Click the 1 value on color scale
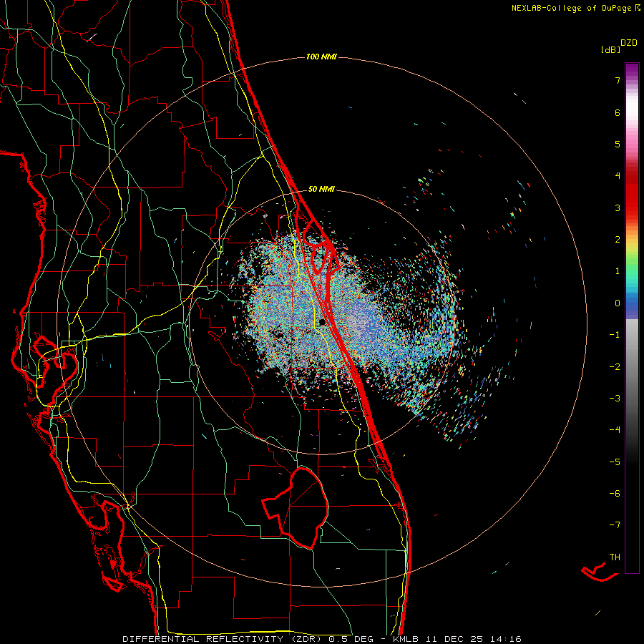The image size is (644, 644). [618, 271]
